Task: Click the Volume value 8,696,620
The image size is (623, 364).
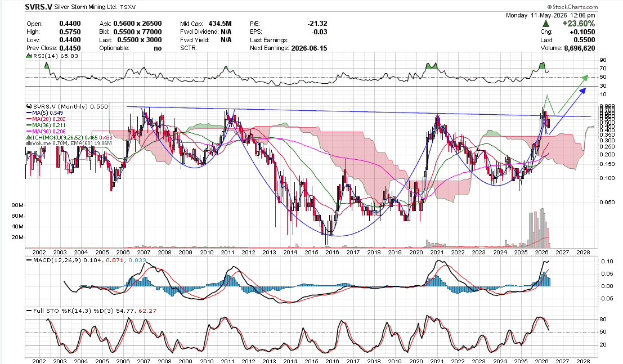Action: pos(580,48)
